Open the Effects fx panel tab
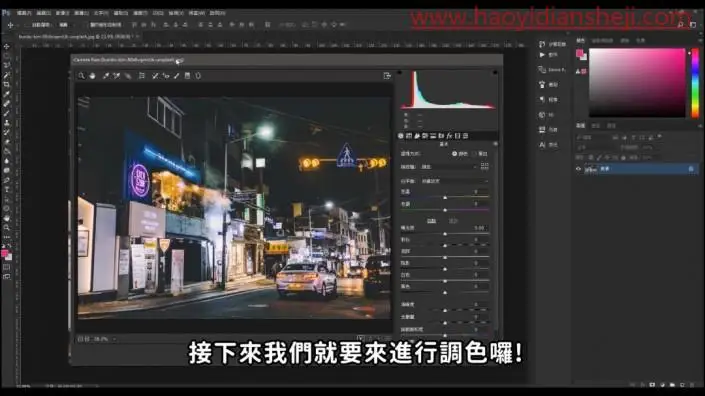The height and width of the screenshot is (396, 705). click(449, 135)
